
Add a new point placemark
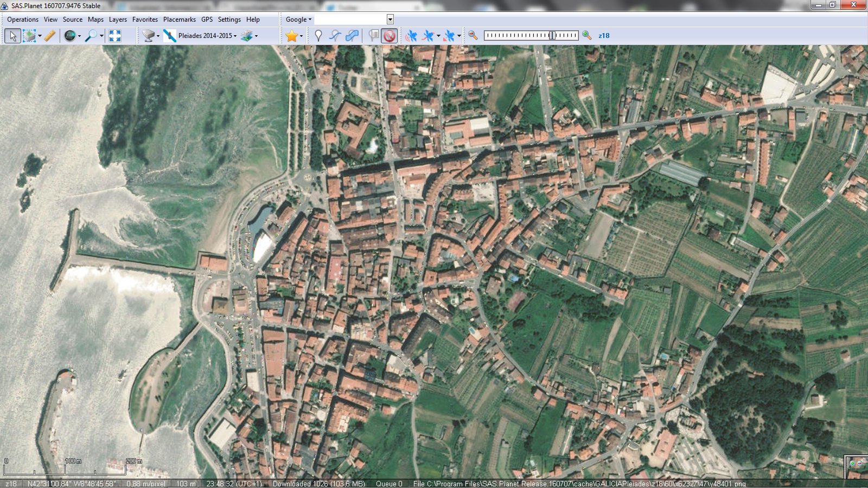(x=318, y=36)
